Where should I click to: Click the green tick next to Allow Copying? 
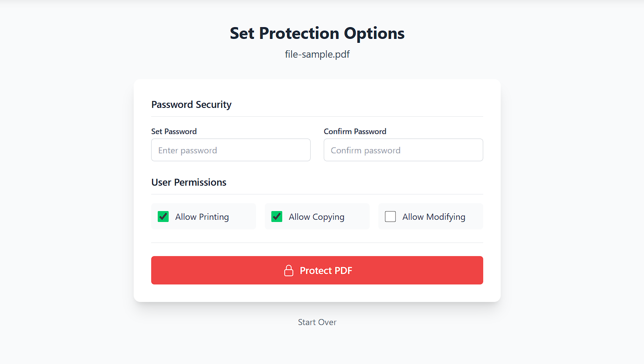coord(277,217)
